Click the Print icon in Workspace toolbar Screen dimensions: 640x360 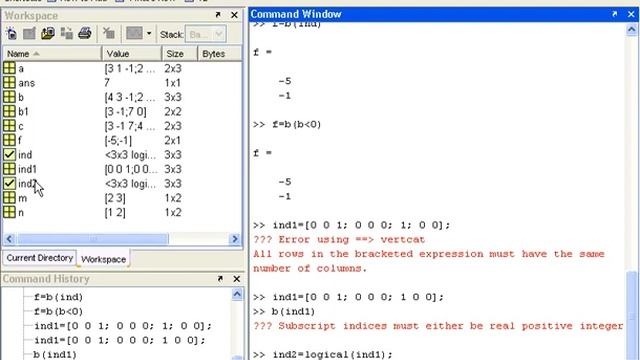point(85,33)
